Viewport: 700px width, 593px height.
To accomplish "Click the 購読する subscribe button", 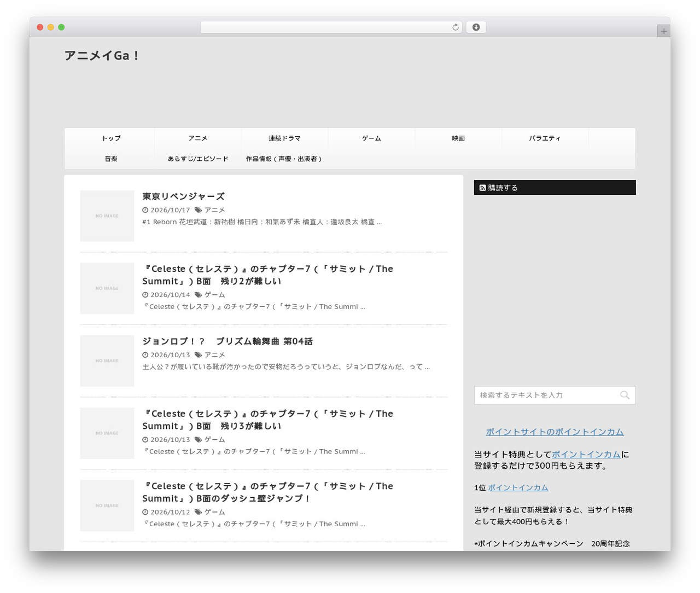I will click(555, 188).
